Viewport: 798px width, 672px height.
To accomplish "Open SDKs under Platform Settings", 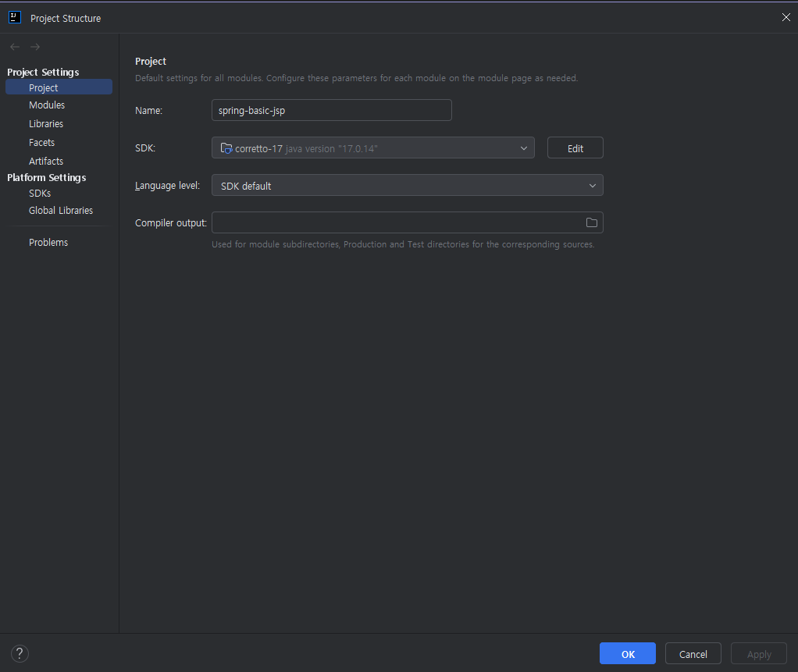I will click(40, 194).
